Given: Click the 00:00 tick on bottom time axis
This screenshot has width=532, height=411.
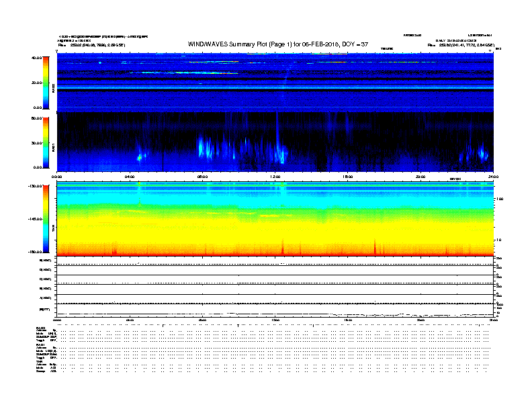Looking at the screenshot, I should pos(58,320).
